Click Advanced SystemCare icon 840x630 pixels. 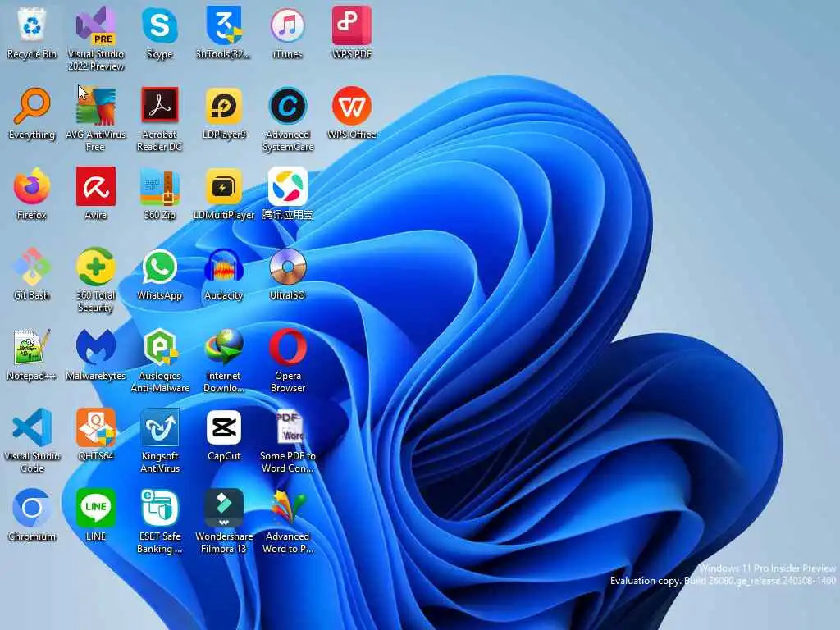288,106
